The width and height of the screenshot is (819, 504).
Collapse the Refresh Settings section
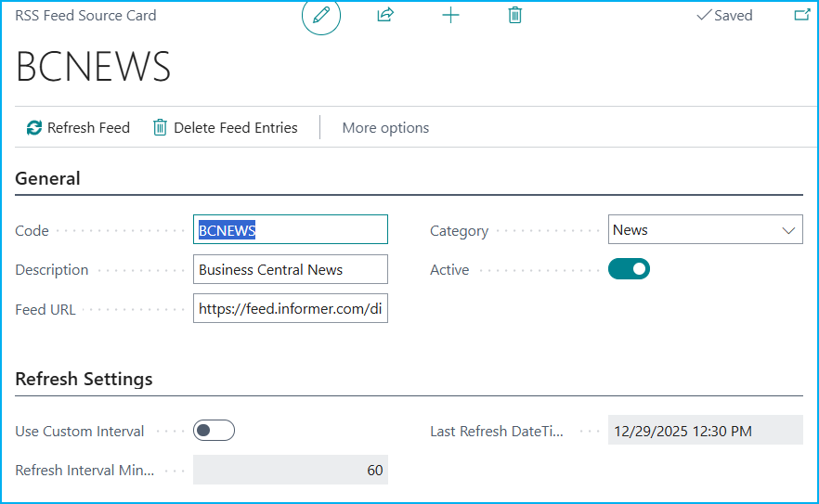coord(84,379)
